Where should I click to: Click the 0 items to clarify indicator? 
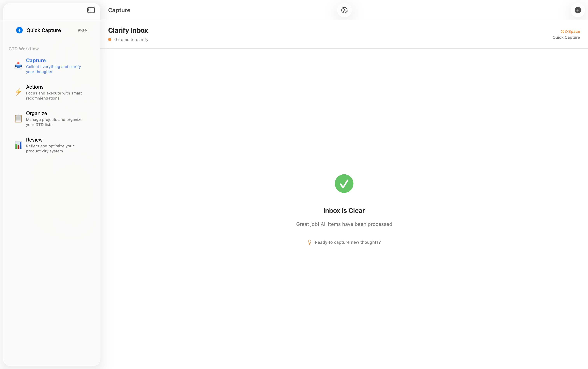point(131,39)
